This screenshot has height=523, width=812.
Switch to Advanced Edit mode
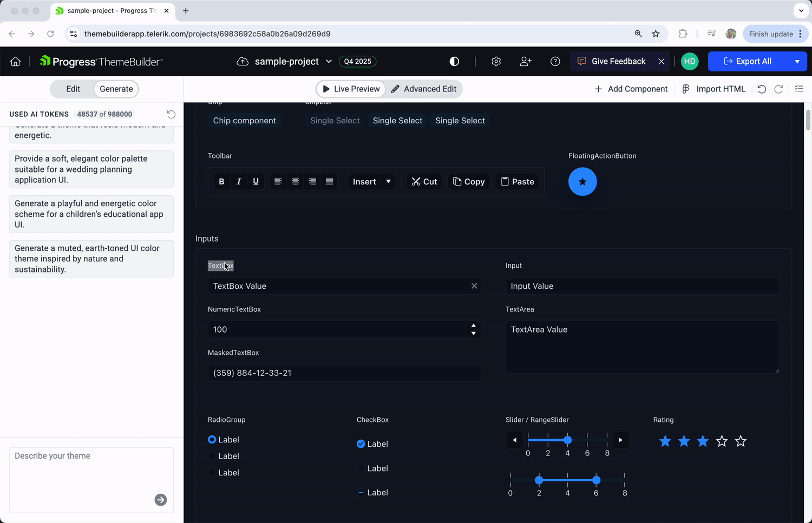[424, 89]
